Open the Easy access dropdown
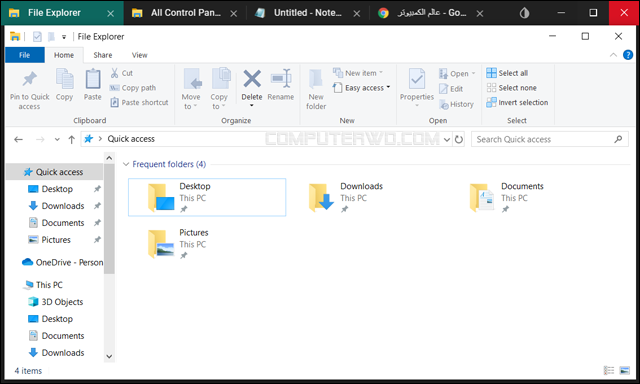Viewport: 640px width, 384px height. click(362, 88)
